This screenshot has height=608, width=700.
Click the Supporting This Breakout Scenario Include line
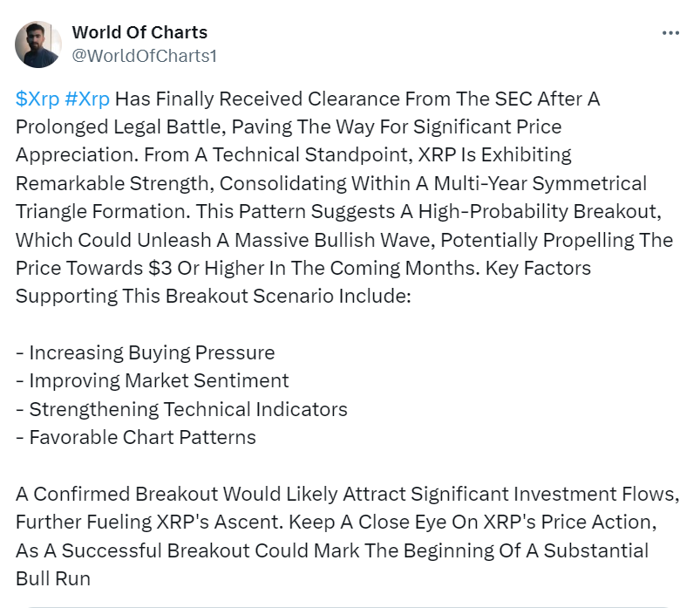click(214, 297)
